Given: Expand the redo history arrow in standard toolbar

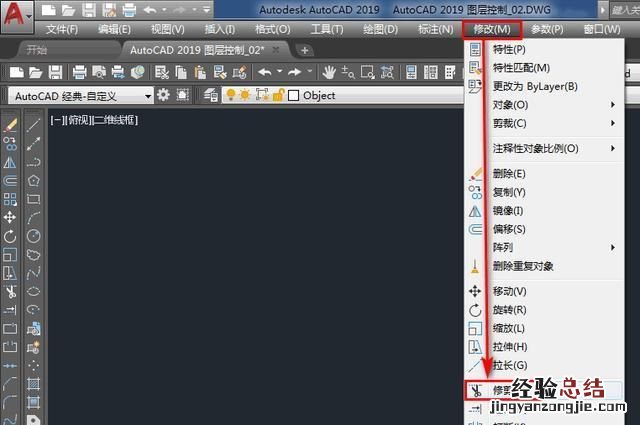Looking at the screenshot, I should 310,71.
